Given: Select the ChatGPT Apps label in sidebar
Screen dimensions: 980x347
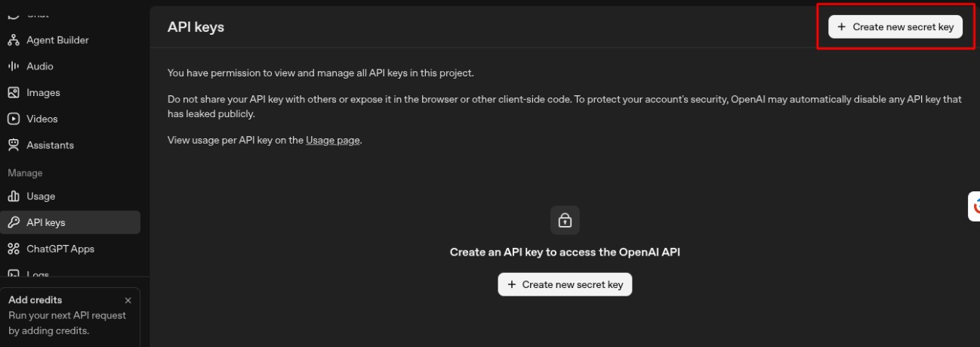Looking at the screenshot, I should click(x=60, y=249).
